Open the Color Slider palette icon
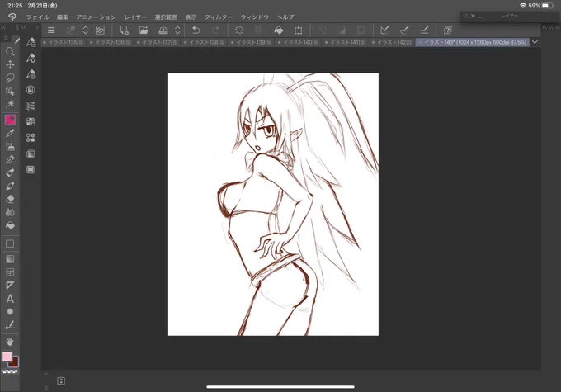Image resolution: width=561 pixels, height=392 pixels. click(x=31, y=106)
